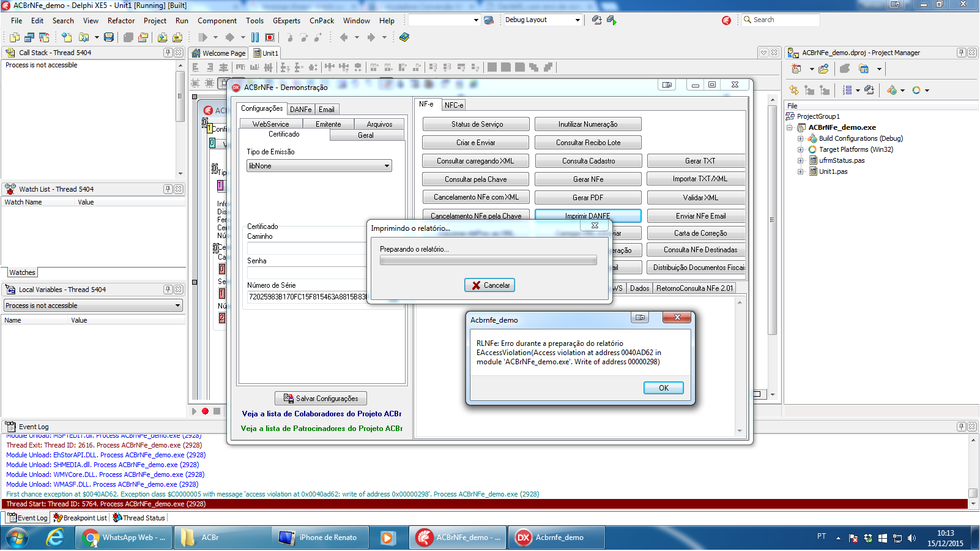Screen dimensions: 980x551
Task: Open the Tipo de Emissão libNone combo box
Action: [x=319, y=166]
